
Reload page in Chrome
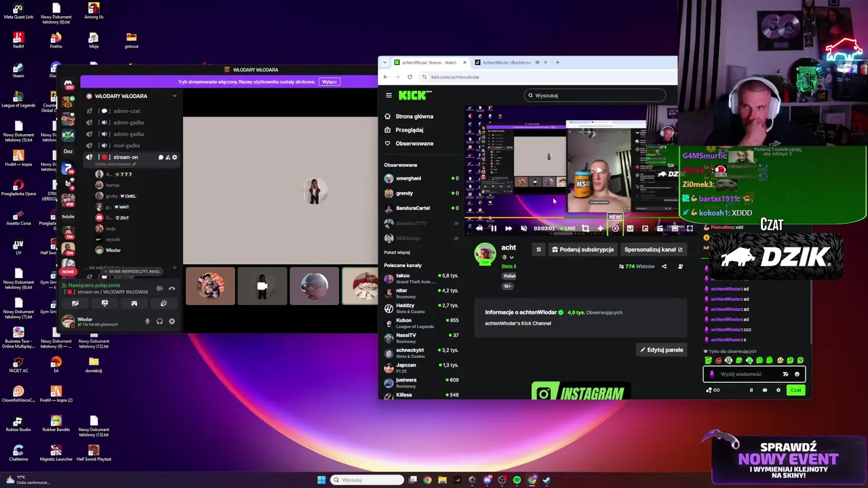click(410, 77)
